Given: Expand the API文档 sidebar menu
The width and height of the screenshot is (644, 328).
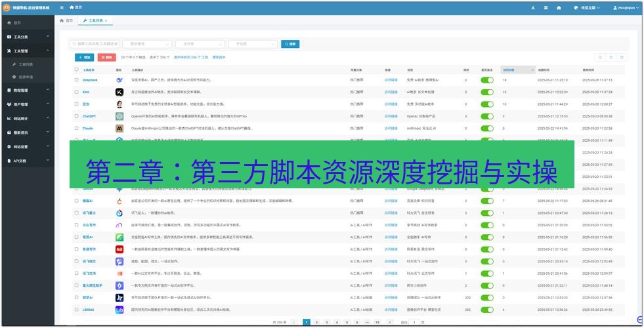Looking at the screenshot, I should (28, 161).
